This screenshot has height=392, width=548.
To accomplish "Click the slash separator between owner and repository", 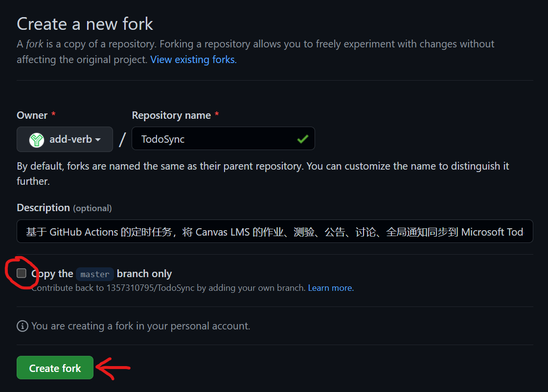I will [122, 140].
